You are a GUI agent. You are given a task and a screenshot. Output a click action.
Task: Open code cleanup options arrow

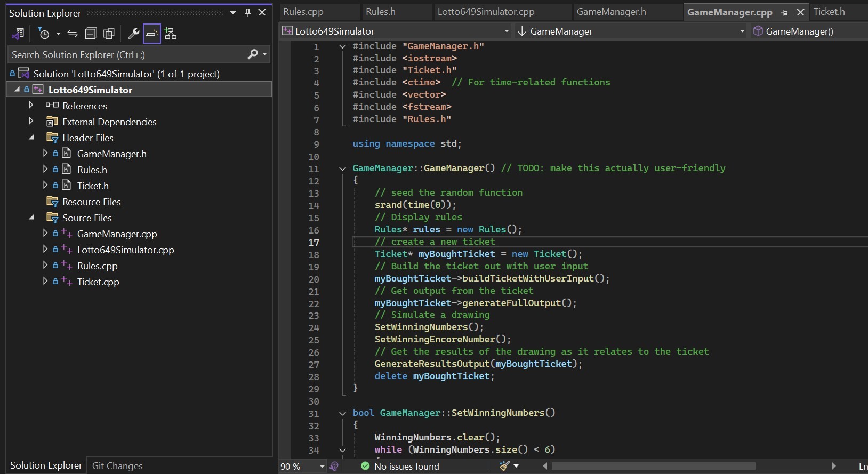coord(516,466)
